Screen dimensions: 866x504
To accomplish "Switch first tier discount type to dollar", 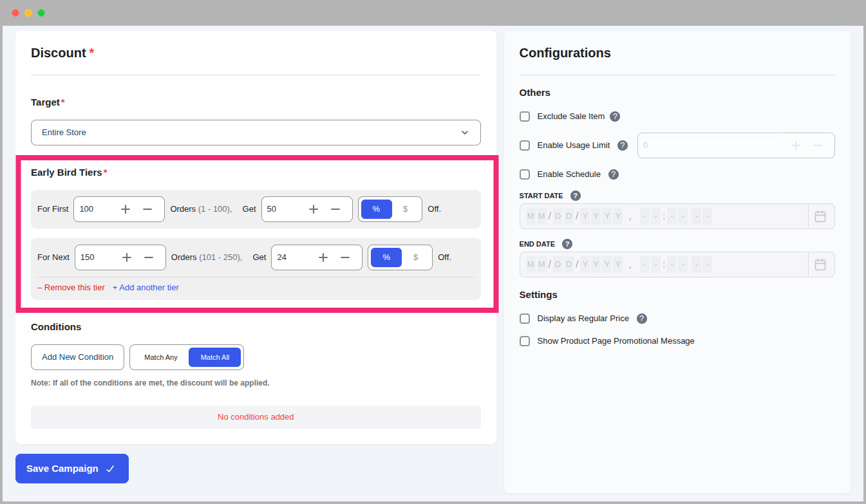I will 405,209.
